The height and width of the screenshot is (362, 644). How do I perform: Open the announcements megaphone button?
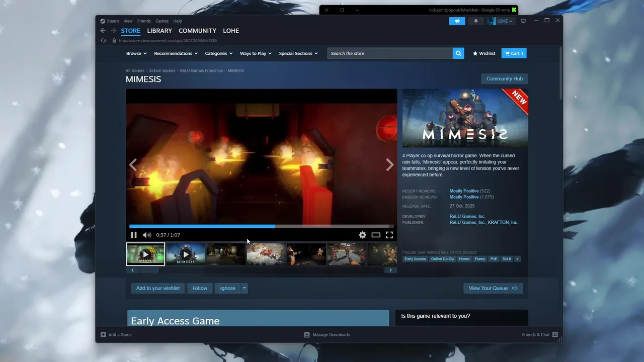pos(457,21)
